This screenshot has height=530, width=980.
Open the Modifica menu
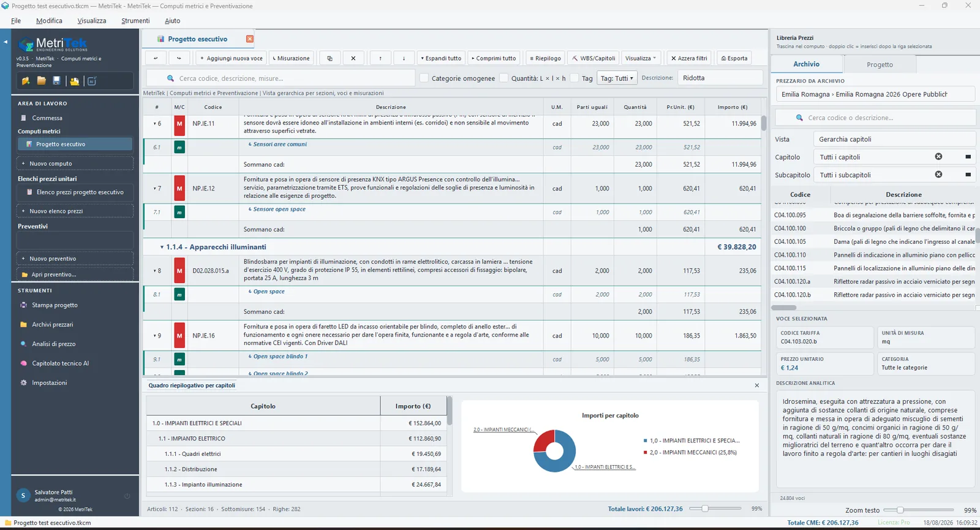click(x=49, y=21)
